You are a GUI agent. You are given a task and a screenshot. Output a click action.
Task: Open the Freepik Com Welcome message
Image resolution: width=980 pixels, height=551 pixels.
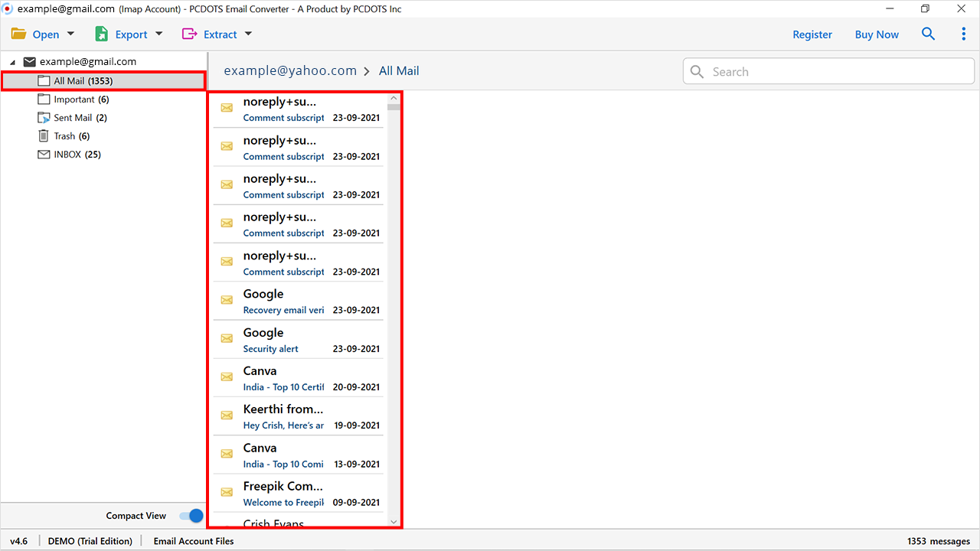[x=299, y=493]
